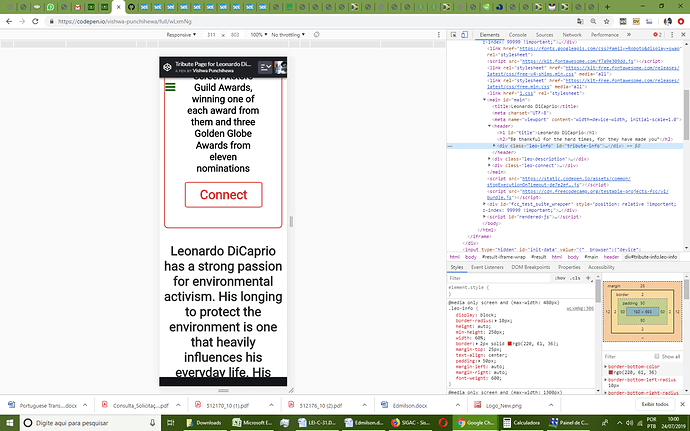Click the Styles filter input field
The height and width of the screenshot is (431, 690).
499,278
